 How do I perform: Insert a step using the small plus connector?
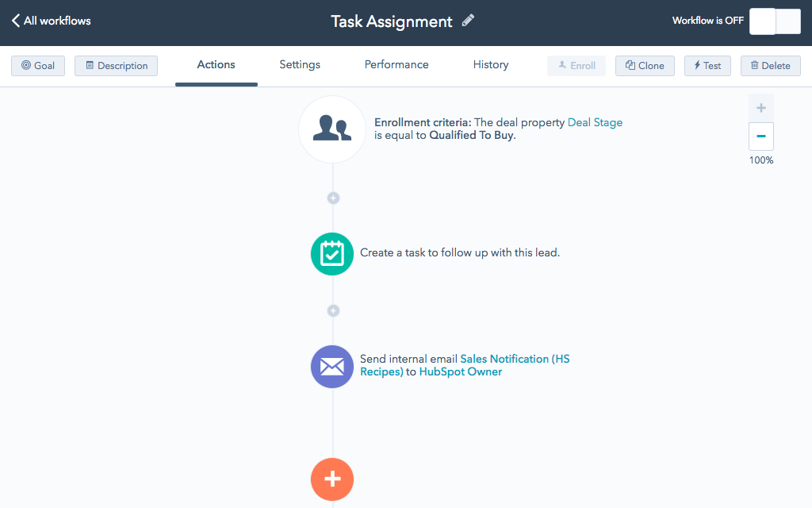pos(332,198)
